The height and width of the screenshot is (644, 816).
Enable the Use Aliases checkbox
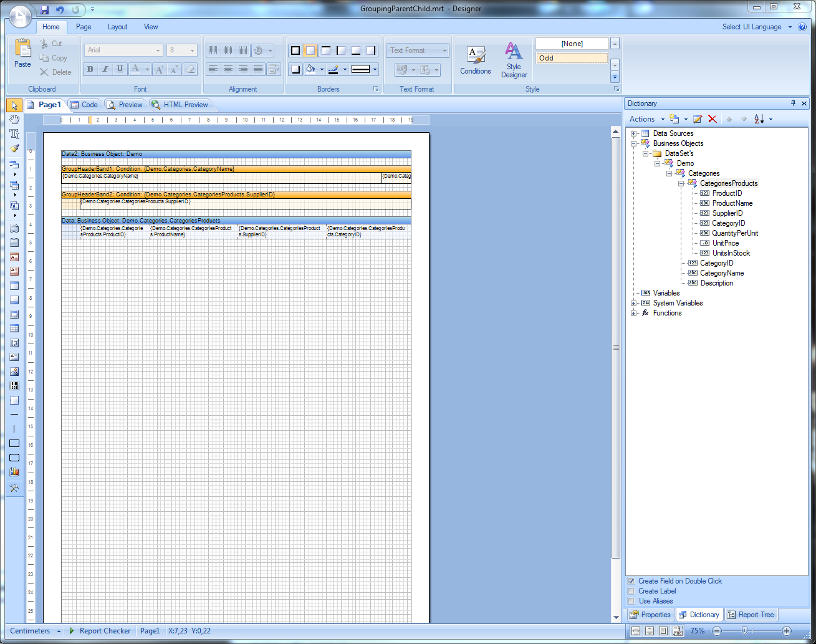point(631,601)
